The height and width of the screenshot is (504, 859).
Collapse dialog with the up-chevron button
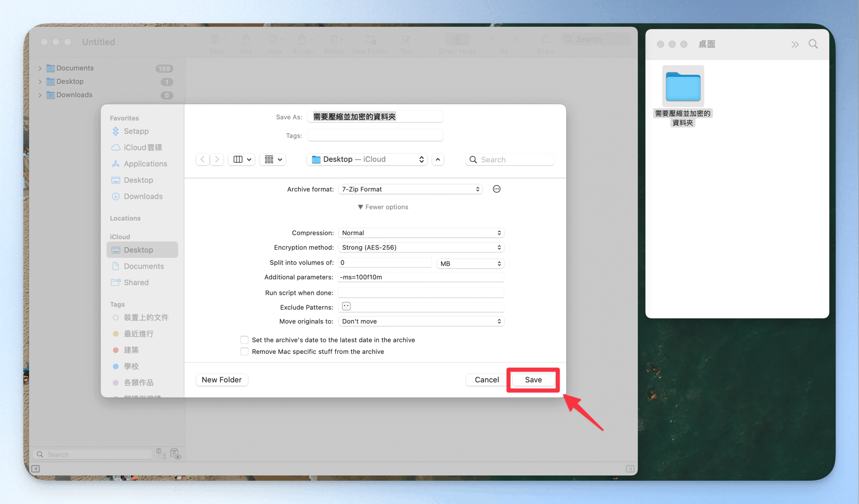(438, 159)
